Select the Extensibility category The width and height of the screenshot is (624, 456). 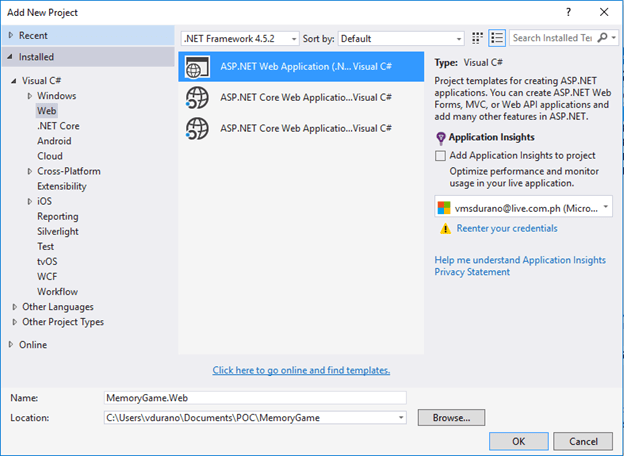(62, 186)
